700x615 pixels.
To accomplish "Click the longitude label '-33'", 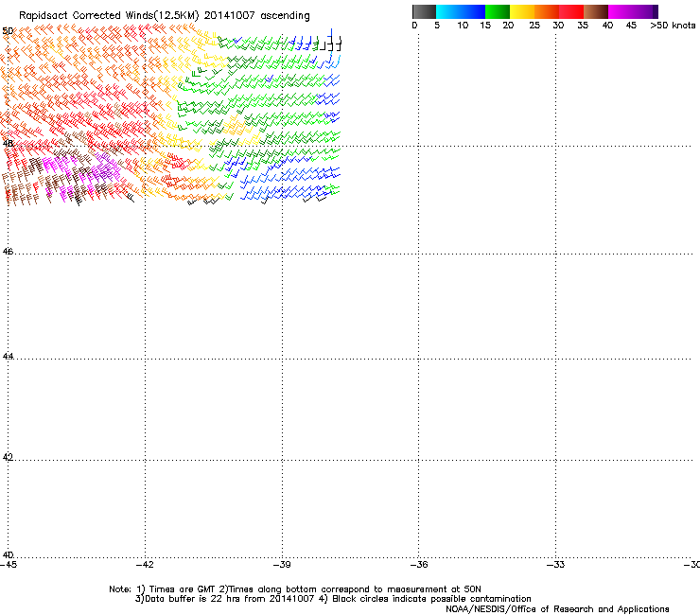I will point(556,565).
